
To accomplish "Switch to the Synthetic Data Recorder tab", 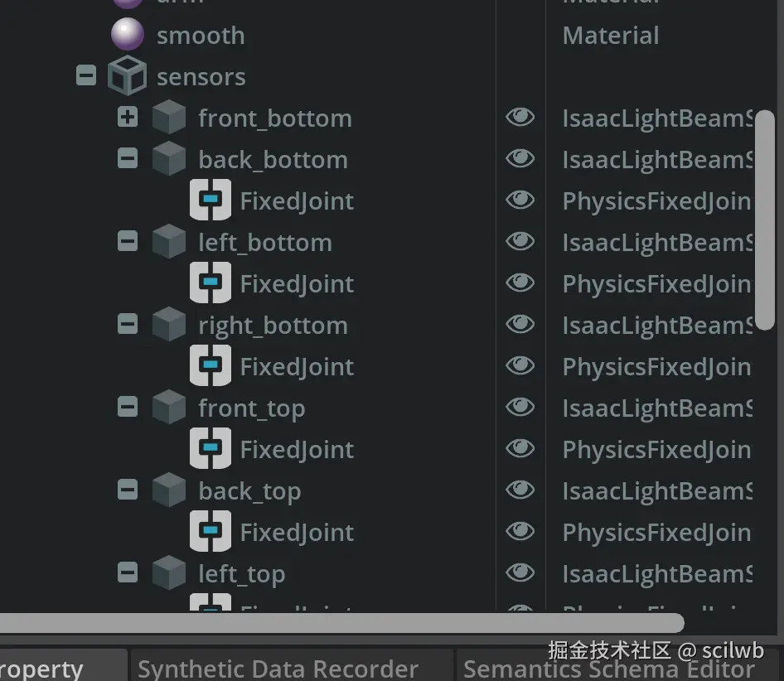I will click(278, 668).
